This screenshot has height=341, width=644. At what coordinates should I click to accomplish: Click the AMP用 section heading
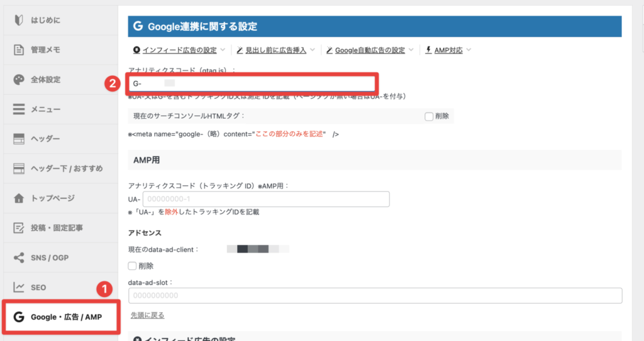coord(147,160)
